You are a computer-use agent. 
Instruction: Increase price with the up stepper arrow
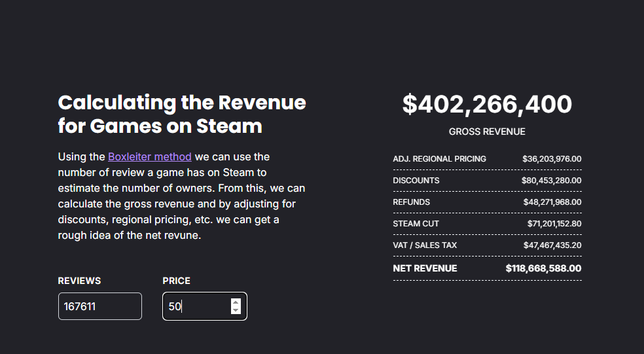click(x=236, y=302)
